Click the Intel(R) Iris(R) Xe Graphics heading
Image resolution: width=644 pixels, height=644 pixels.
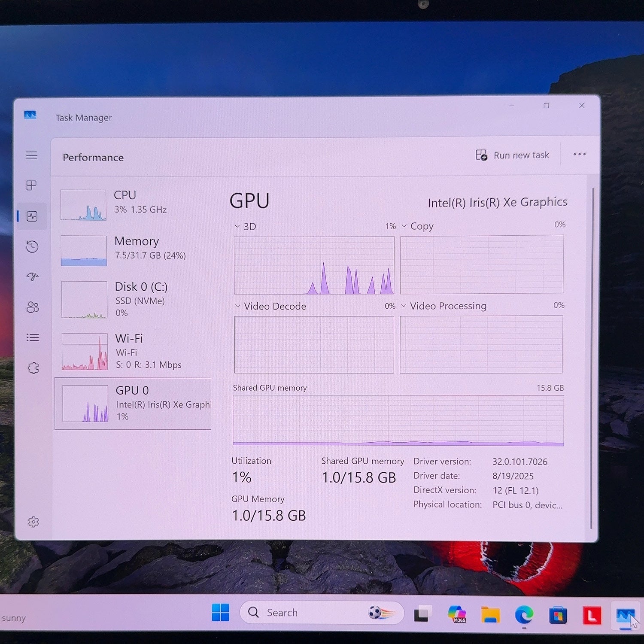tap(498, 202)
